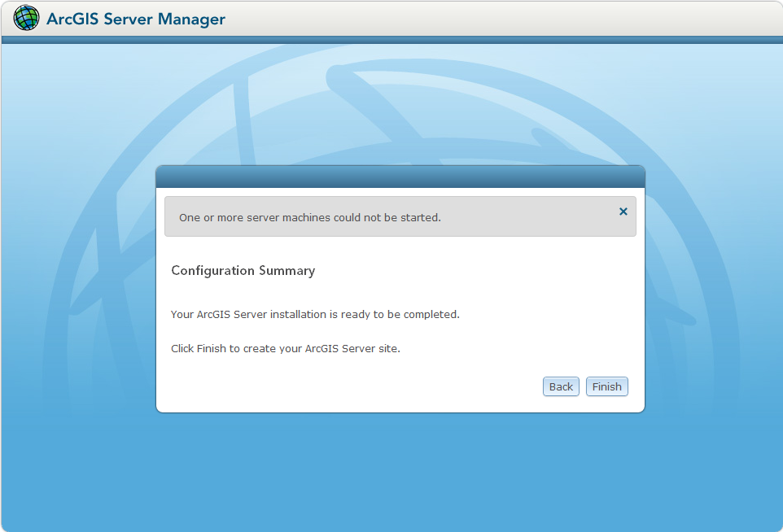Click the ArcGIS globe logo icon

click(x=26, y=18)
